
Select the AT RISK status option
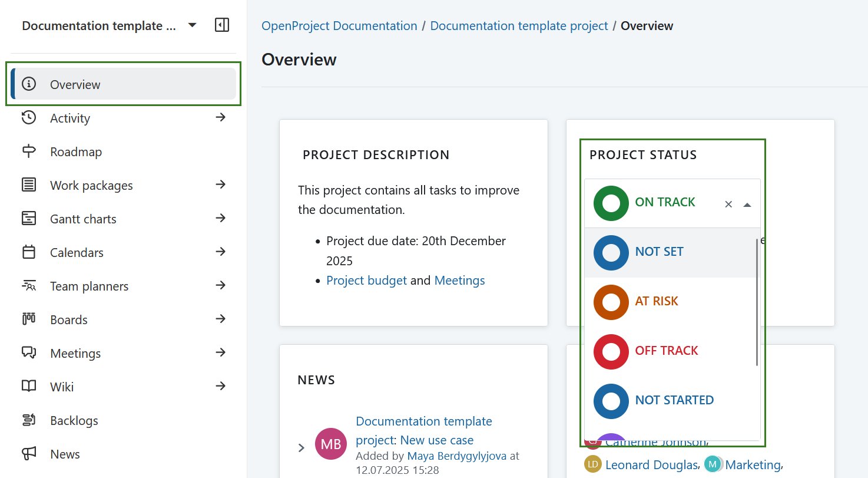point(657,302)
